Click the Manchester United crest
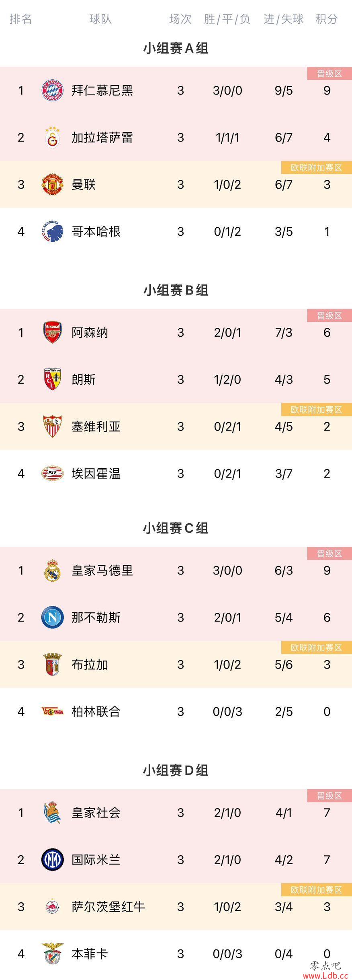This screenshot has height=980, width=352. point(53,184)
